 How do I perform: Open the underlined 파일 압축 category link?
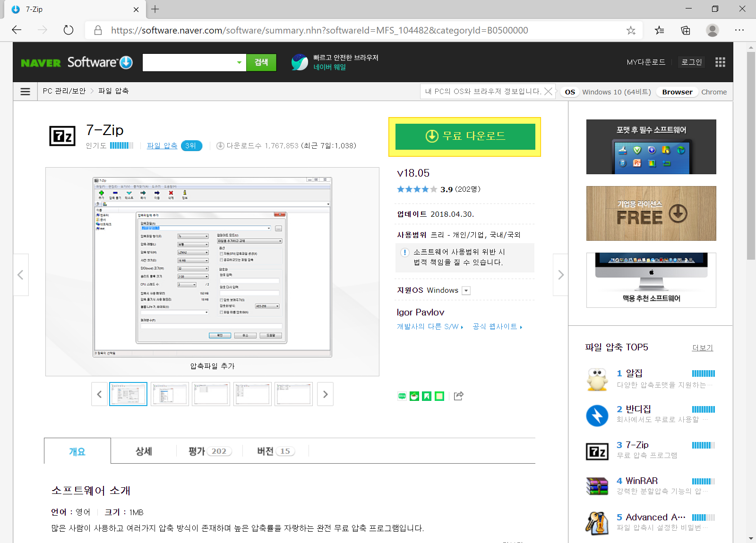[x=162, y=146]
